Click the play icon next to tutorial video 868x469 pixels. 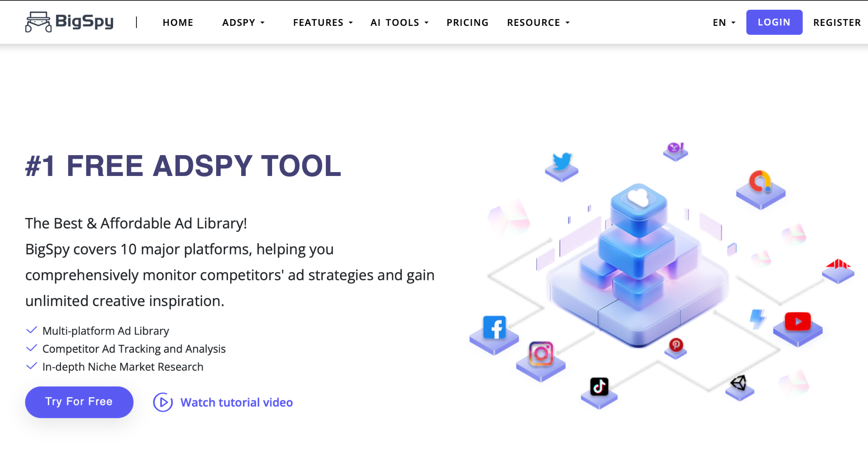pyautogui.click(x=163, y=402)
